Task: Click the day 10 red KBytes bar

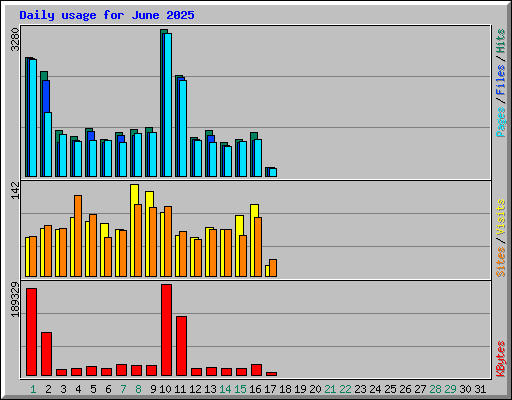Action: [167, 330]
